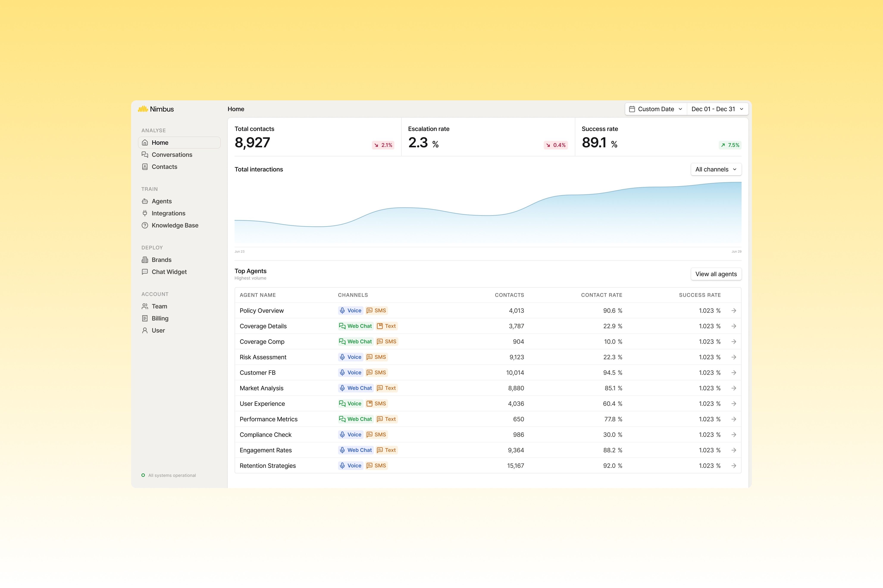
Task: Click the Brands building icon
Action: point(145,260)
